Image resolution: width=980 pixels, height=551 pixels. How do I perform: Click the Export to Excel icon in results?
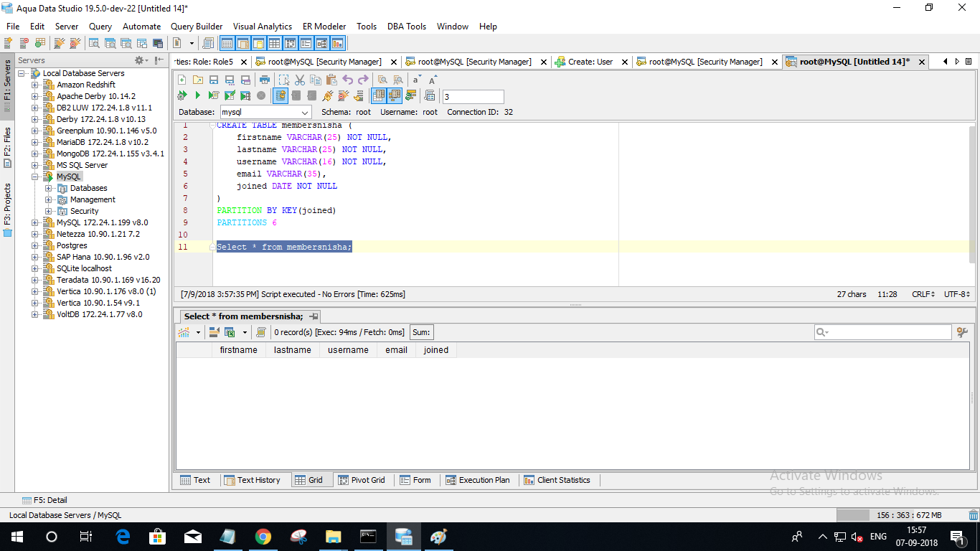click(x=230, y=332)
